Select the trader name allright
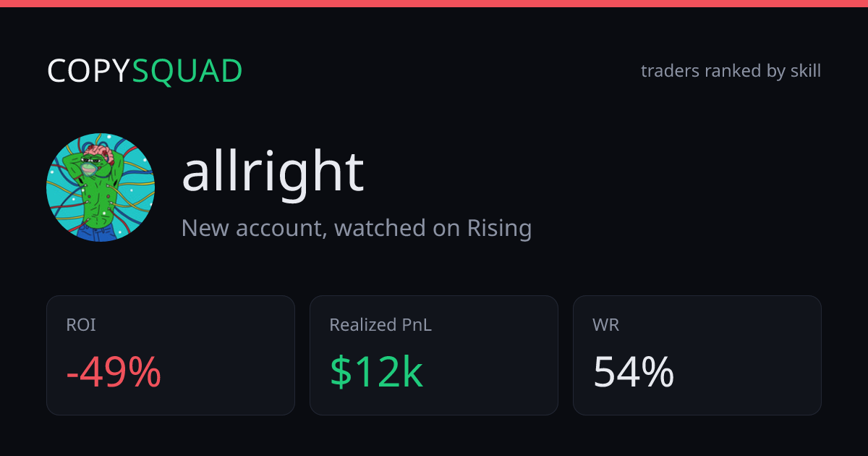Image resolution: width=868 pixels, height=456 pixels. point(273,173)
